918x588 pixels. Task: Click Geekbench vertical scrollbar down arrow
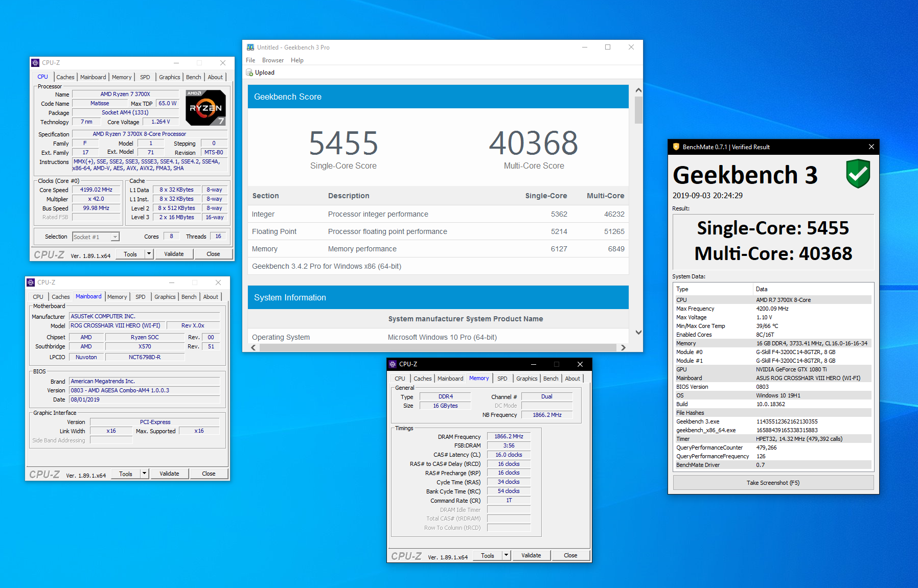[x=638, y=332]
